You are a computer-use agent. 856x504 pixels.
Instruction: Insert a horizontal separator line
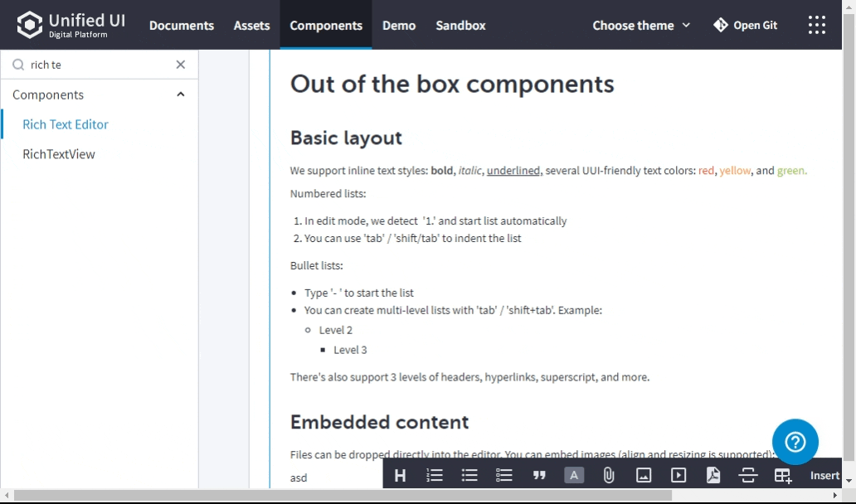[x=747, y=475]
